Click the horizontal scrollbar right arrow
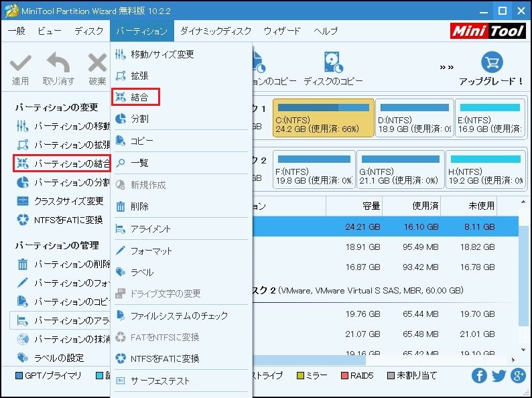The width and height of the screenshot is (532, 398). [513, 360]
